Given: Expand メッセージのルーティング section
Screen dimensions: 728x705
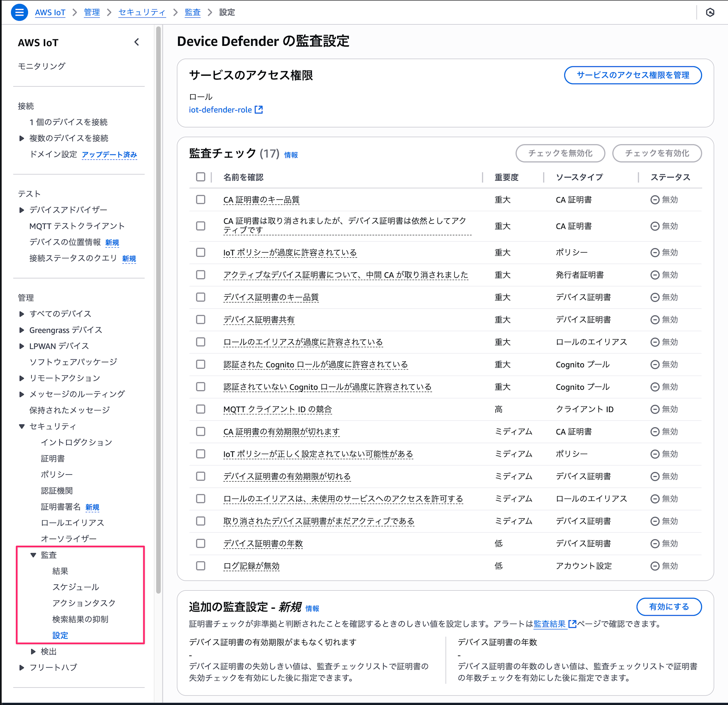Looking at the screenshot, I should pos(21,394).
